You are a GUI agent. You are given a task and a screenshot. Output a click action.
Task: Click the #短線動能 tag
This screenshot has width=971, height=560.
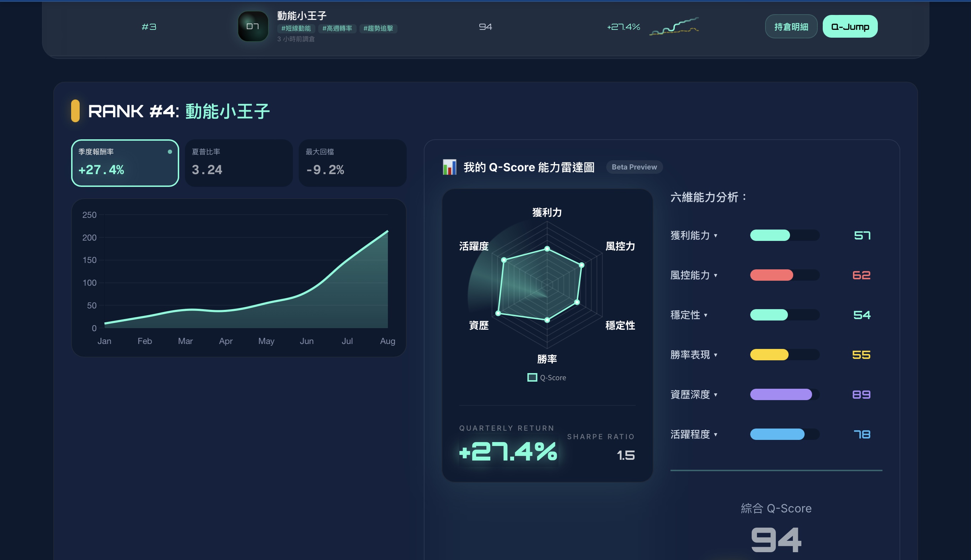[296, 28]
